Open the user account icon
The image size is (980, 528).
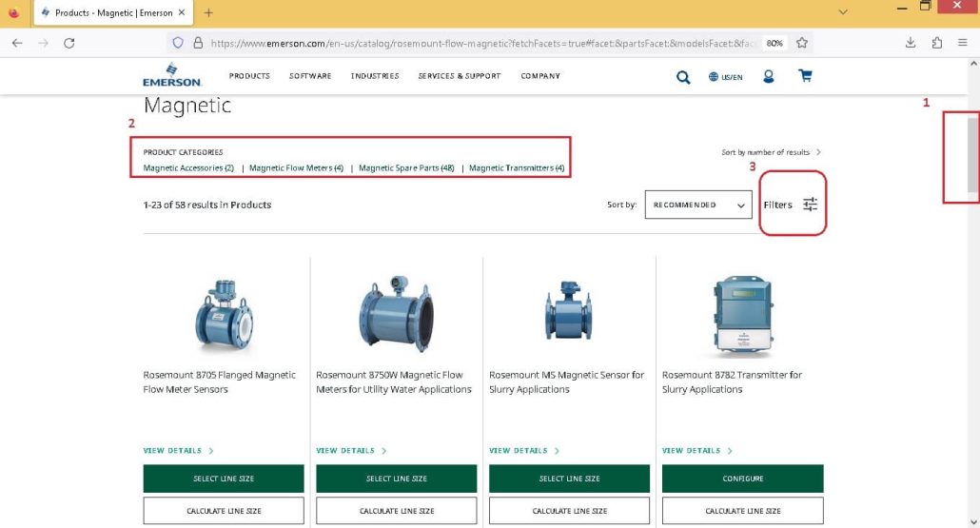pos(768,76)
